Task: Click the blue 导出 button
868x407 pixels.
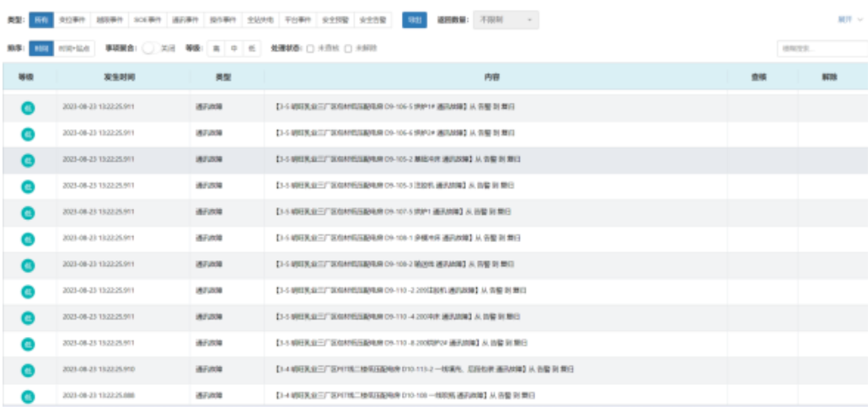Action: (x=414, y=19)
